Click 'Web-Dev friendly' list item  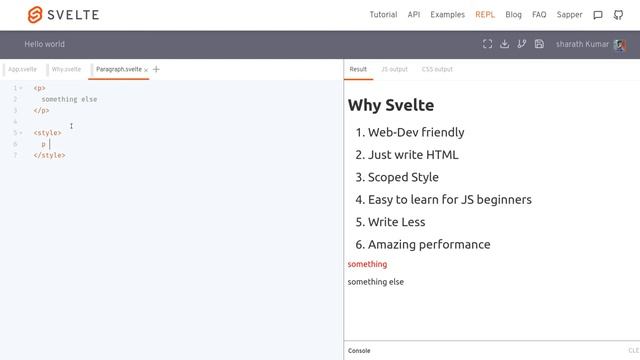pos(416,132)
